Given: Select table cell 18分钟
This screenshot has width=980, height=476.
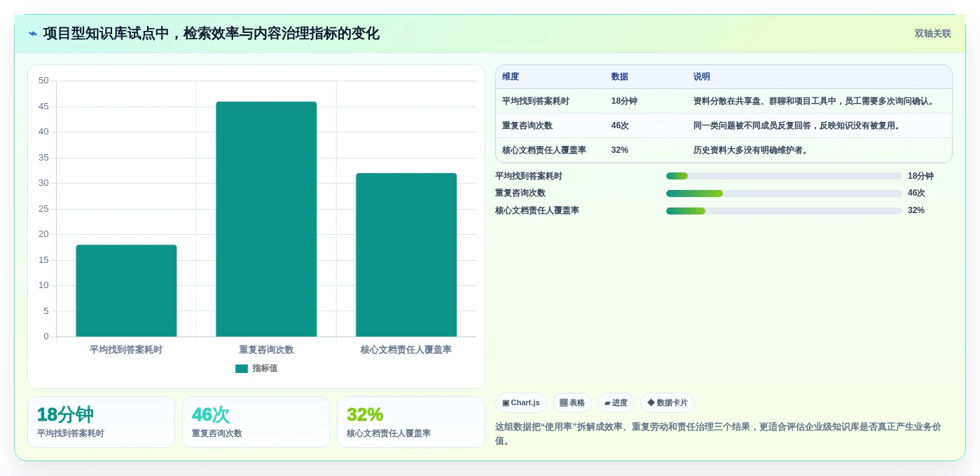Looking at the screenshot, I should point(624,102).
